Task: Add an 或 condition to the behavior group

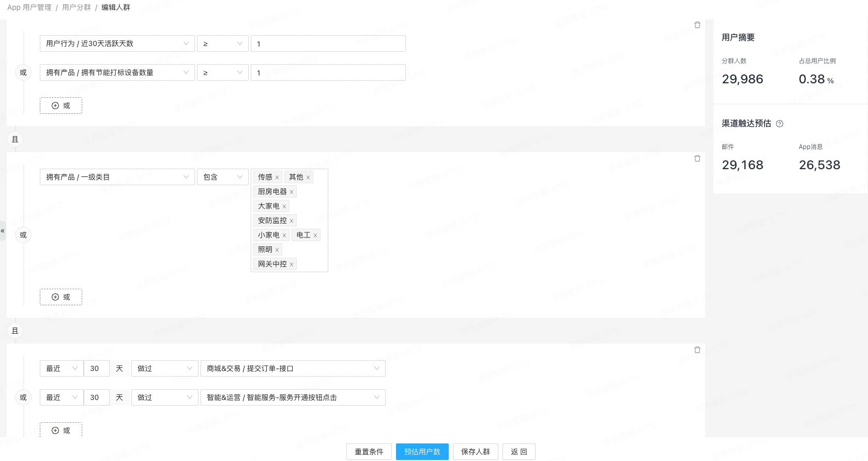Action: (61, 430)
